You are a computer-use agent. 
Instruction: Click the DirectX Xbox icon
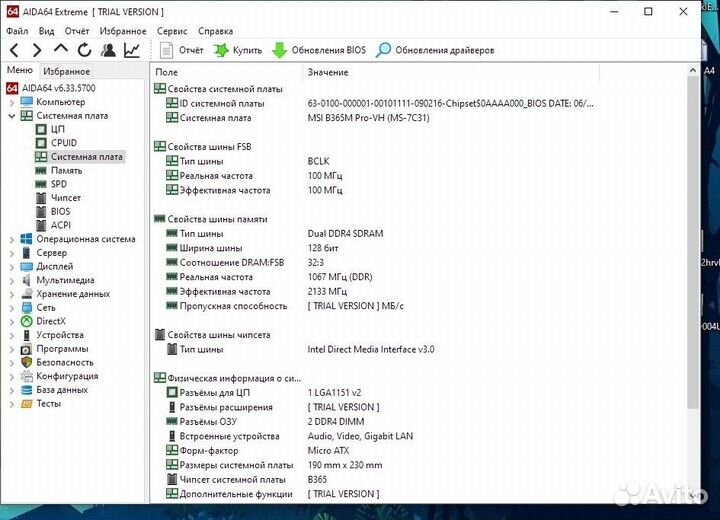point(27,321)
